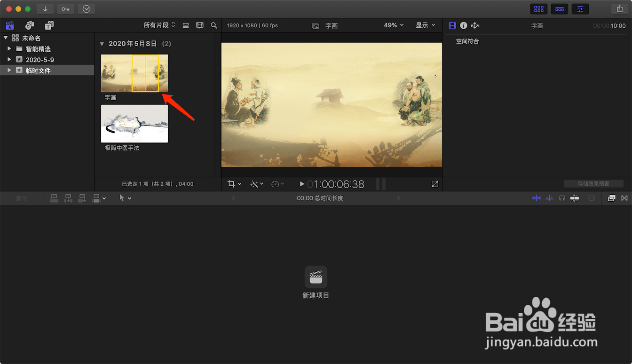This screenshot has height=364, width=632.
Task: Open the Share export button
Action: [x=619, y=9]
